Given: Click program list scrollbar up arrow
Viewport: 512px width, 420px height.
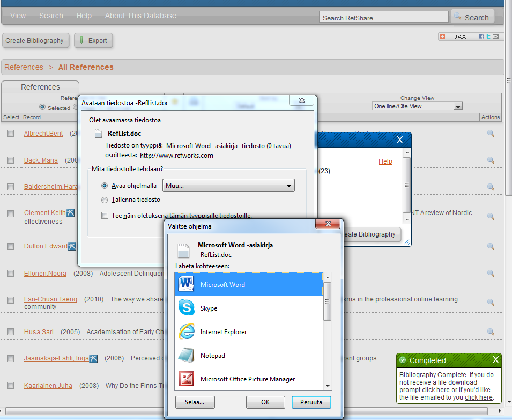Looking at the screenshot, I should [328, 277].
